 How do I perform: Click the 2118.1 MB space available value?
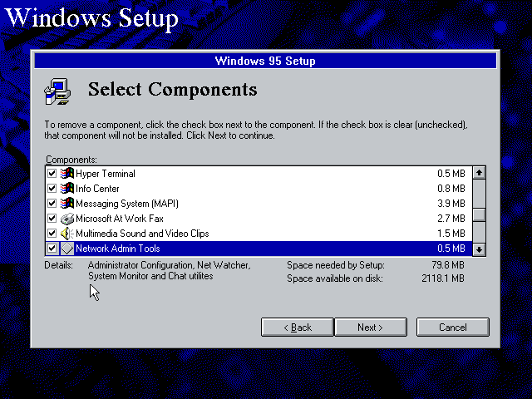click(443, 278)
